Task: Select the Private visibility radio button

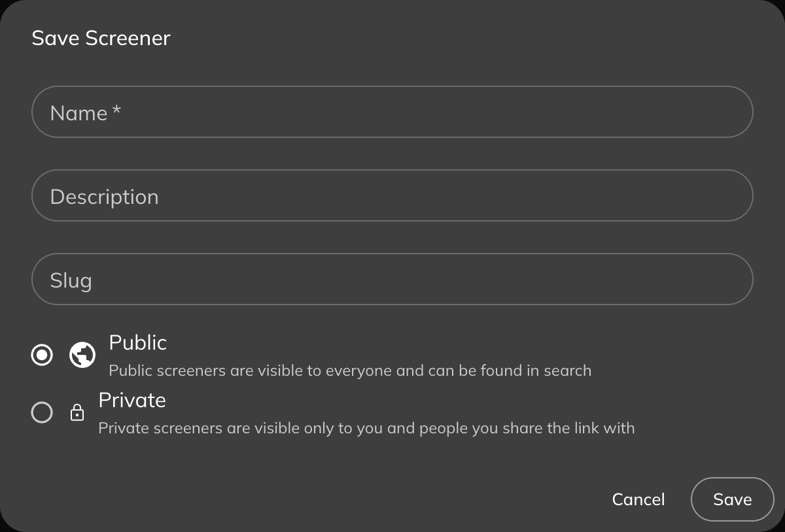Action: (42, 412)
